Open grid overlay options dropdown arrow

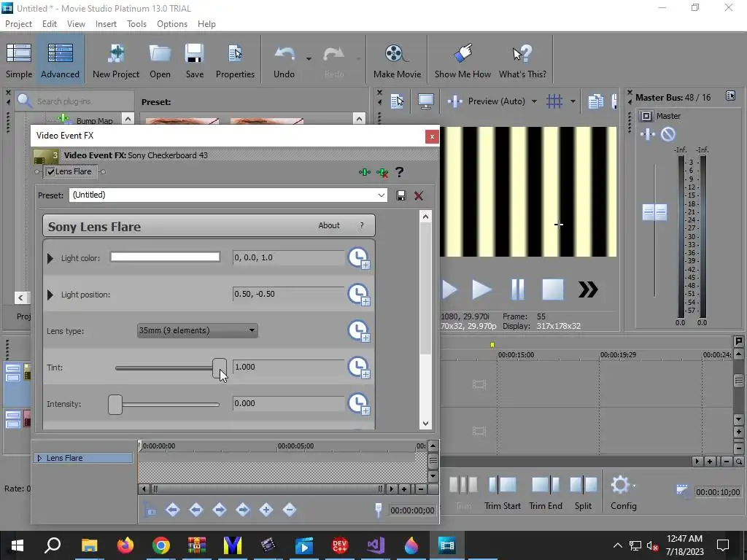point(573,101)
